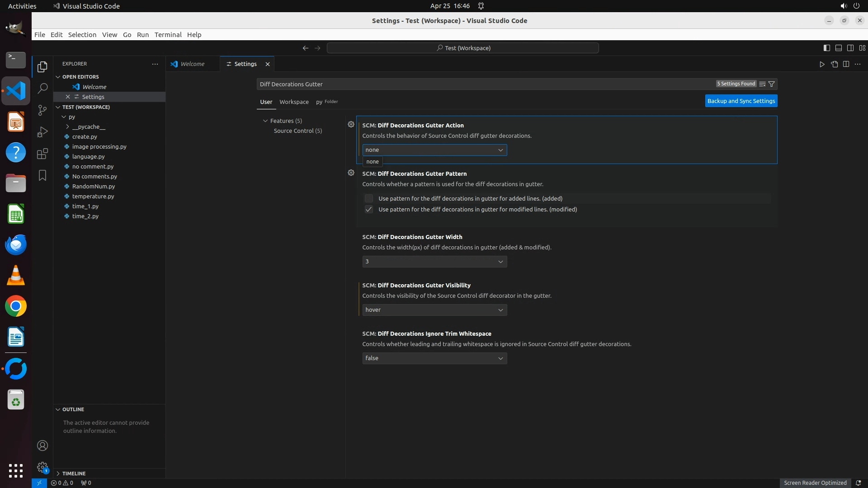Open the Search view in activity bar
Screen dimensions: 868x488
[42, 88]
